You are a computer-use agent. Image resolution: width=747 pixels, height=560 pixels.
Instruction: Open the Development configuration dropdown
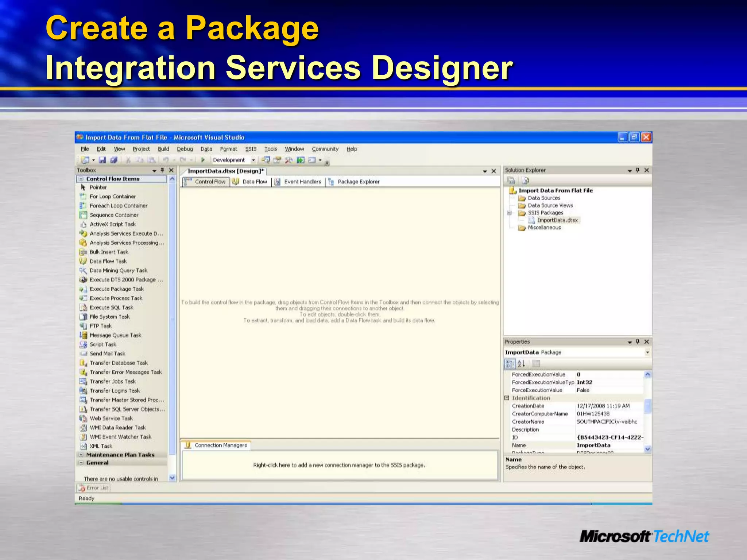[x=253, y=160]
